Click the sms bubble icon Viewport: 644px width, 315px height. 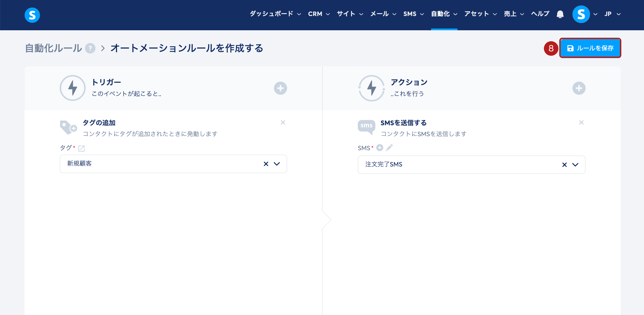(366, 127)
